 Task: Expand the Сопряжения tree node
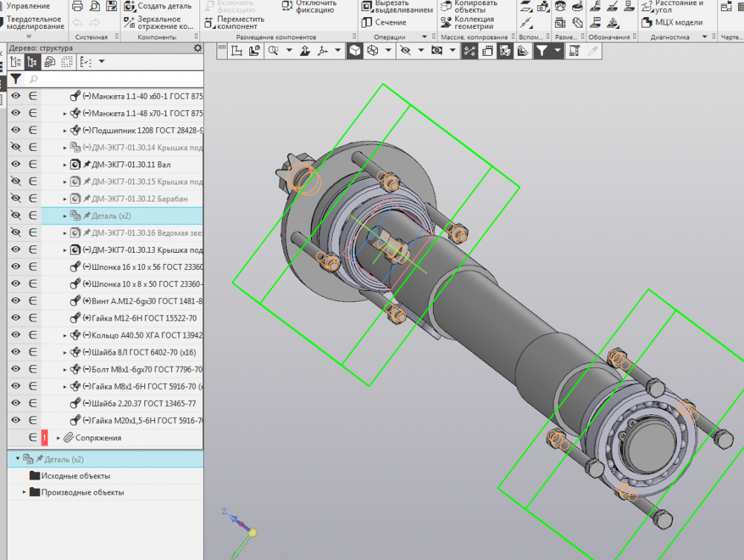(x=59, y=438)
